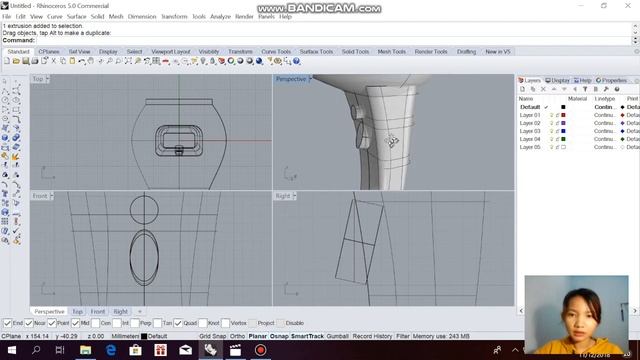
Task: Select the Rectangle tool in left toolbar
Action: [x=16, y=109]
